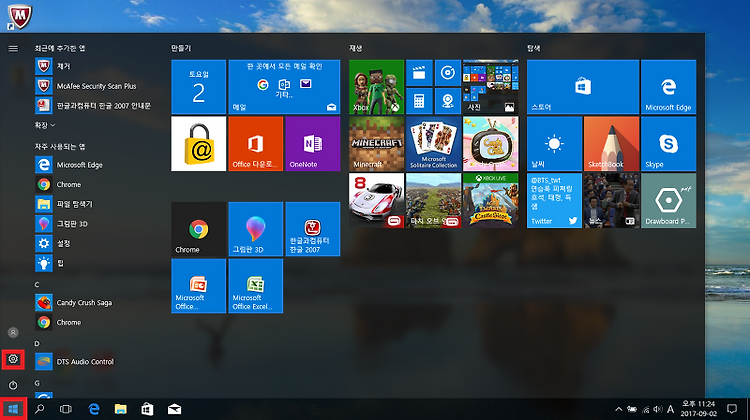Jump to the letter C section header

pyautogui.click(x=37, y=285)
